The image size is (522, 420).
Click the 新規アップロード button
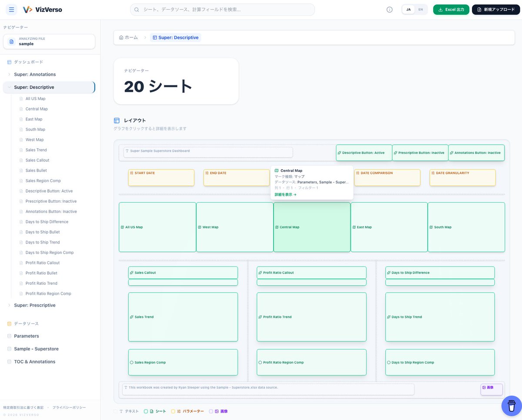click(x=496, y=10)
